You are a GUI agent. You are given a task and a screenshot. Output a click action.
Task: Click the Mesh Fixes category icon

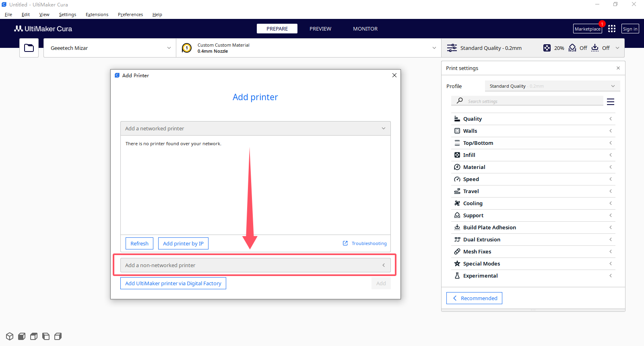click(x=457, y=251)
